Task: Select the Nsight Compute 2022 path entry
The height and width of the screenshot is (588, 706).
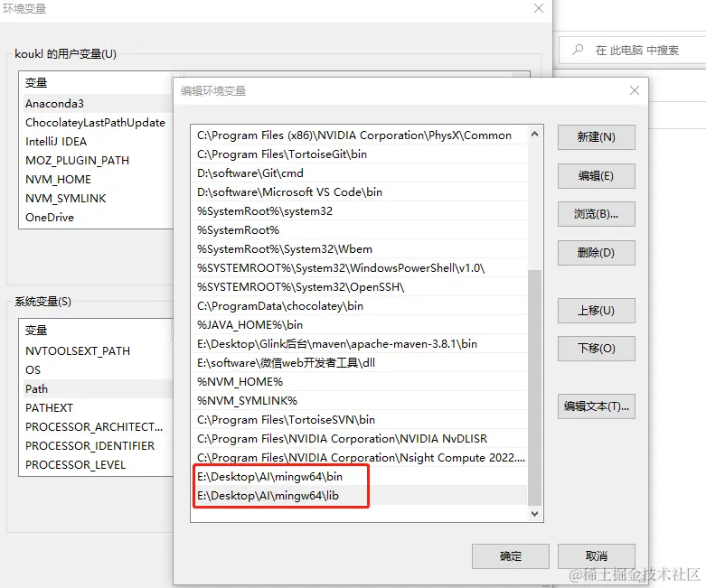Action: click(359, 458)
